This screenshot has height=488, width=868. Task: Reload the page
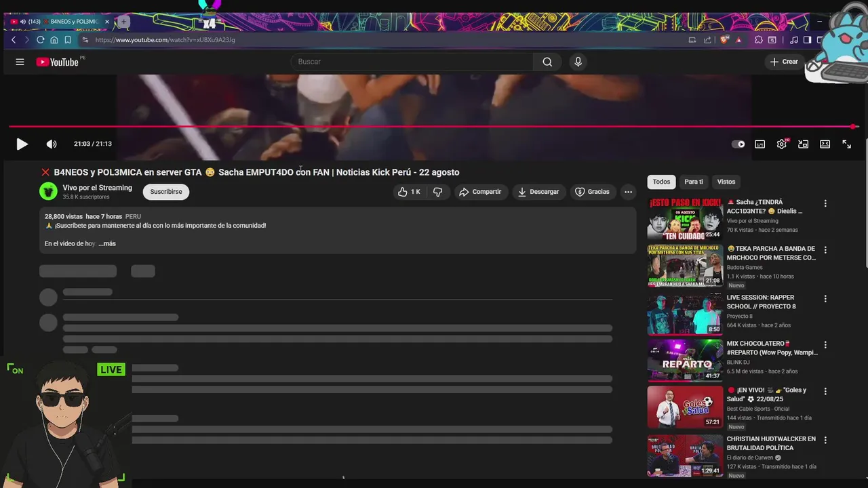pyautogui.click(x=41, y=40)
